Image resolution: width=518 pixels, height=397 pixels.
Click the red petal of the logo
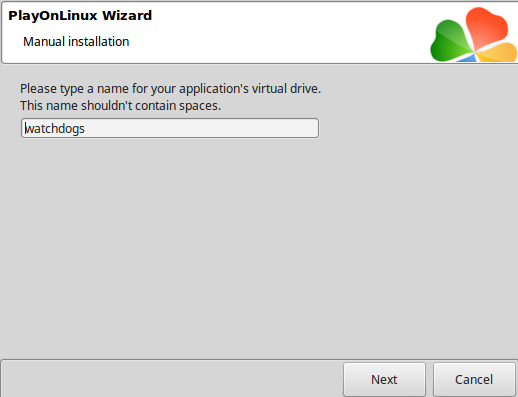point(486,28)
